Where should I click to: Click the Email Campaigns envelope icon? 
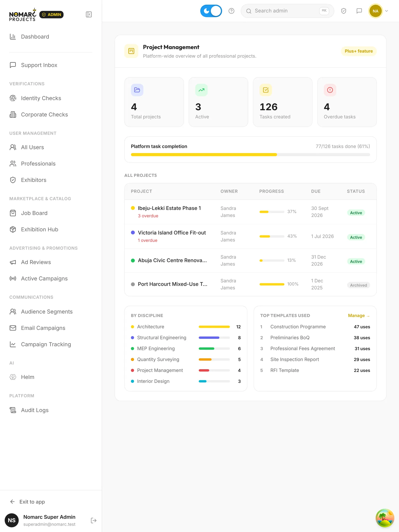[13, 328]
